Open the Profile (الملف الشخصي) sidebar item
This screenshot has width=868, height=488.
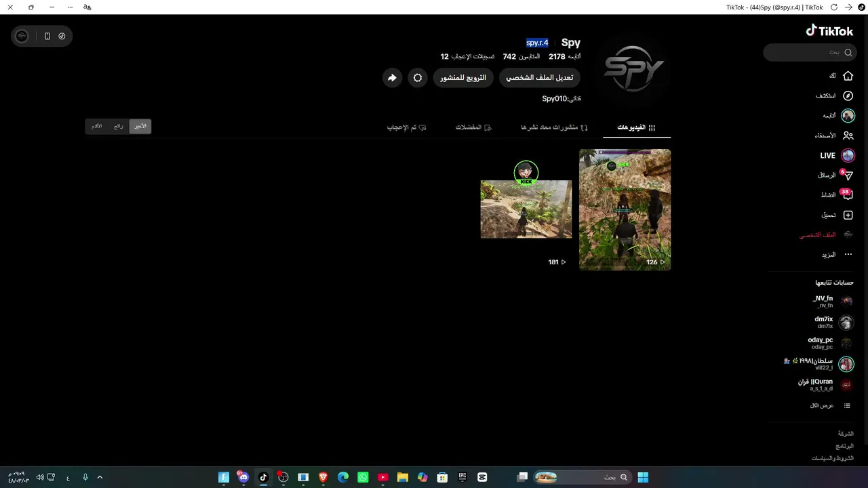click(825, 235)
